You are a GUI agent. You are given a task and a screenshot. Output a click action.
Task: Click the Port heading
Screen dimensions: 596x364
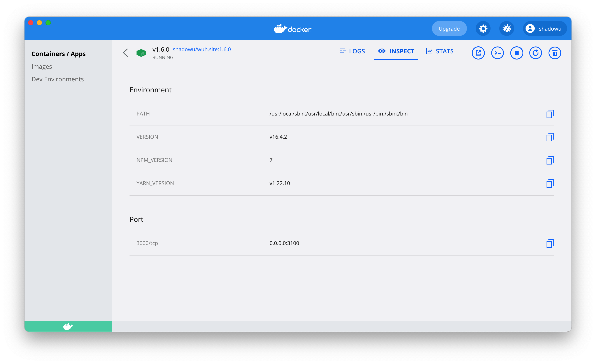click(137, 219)
